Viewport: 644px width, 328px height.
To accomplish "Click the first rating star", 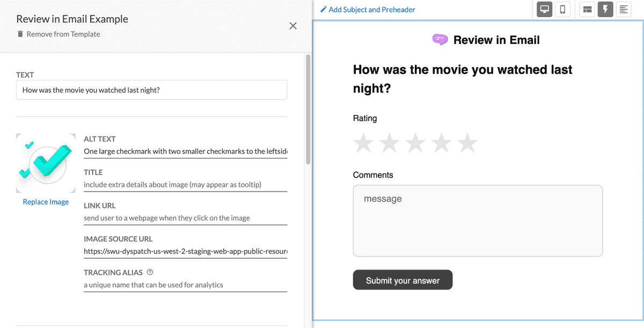I will point(363,143).
